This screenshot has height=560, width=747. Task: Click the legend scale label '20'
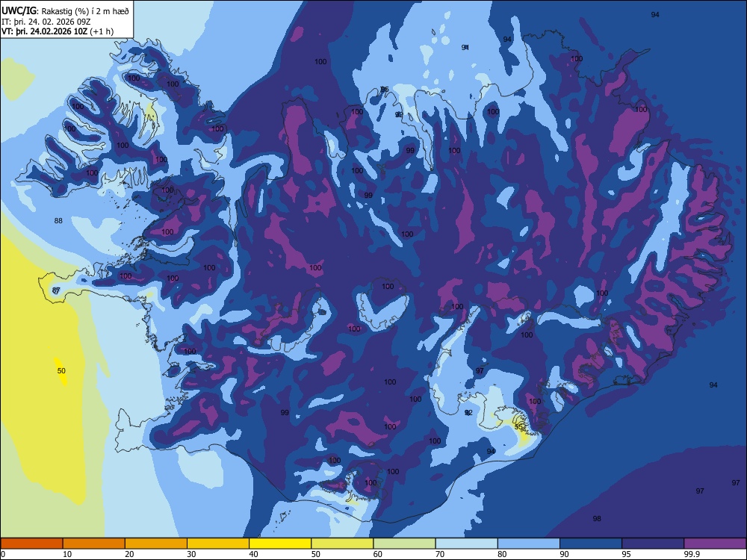pyautogui.click(x=129, y=554)
